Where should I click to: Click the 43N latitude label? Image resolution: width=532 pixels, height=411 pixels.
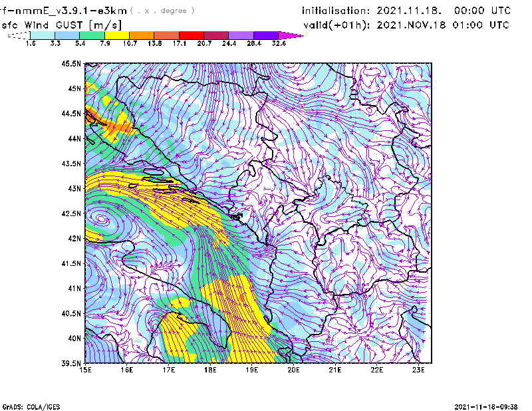pyautogui.click(x=74, y=188)
